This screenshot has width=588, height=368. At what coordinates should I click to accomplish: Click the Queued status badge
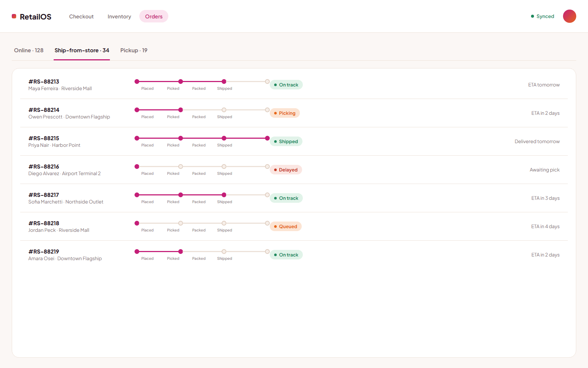[x=286, y=226]
